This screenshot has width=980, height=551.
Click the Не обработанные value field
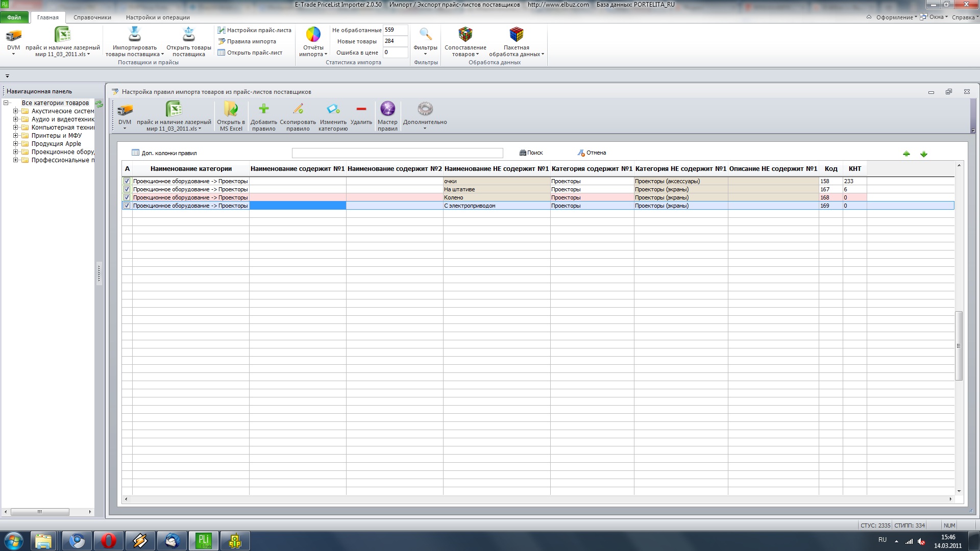point(395,30)
